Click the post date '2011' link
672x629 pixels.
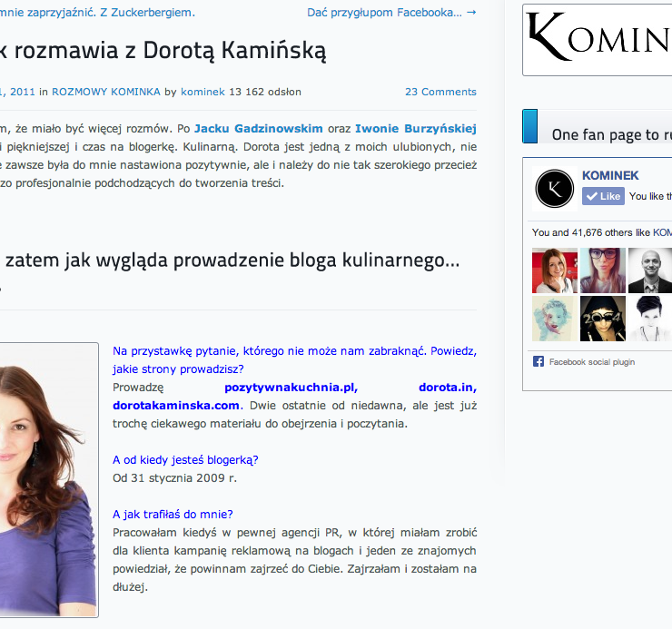coord(17,92)
